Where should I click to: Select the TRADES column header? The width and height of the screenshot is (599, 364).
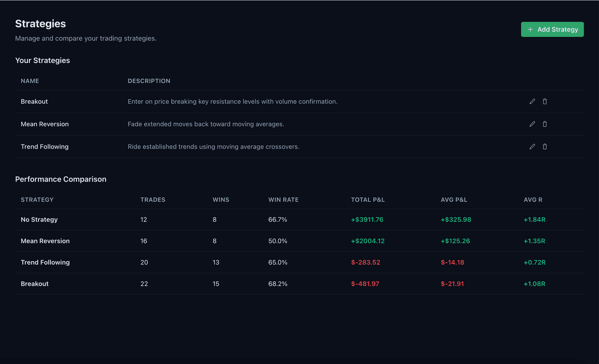pos(153,199)
